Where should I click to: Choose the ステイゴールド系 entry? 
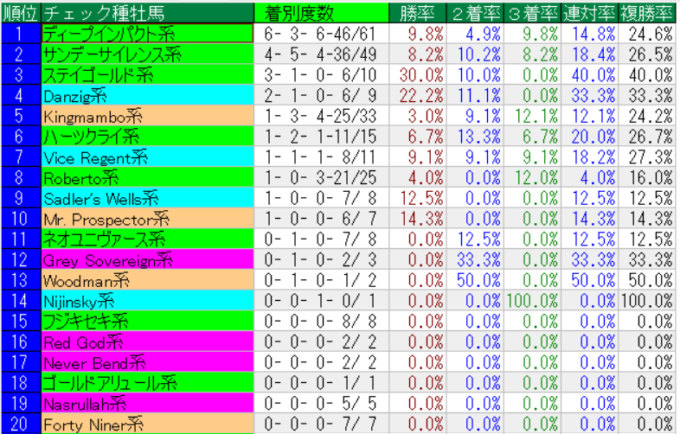[98, 75]
